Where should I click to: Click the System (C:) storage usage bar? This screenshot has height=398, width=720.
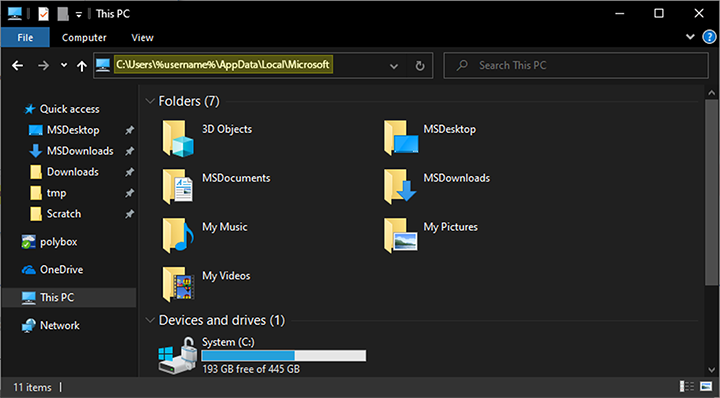(284, 356)
